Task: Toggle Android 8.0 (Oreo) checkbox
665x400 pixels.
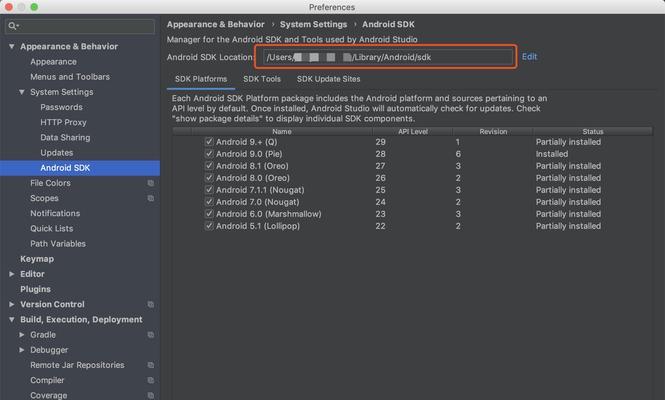Action: coord(209,178)
